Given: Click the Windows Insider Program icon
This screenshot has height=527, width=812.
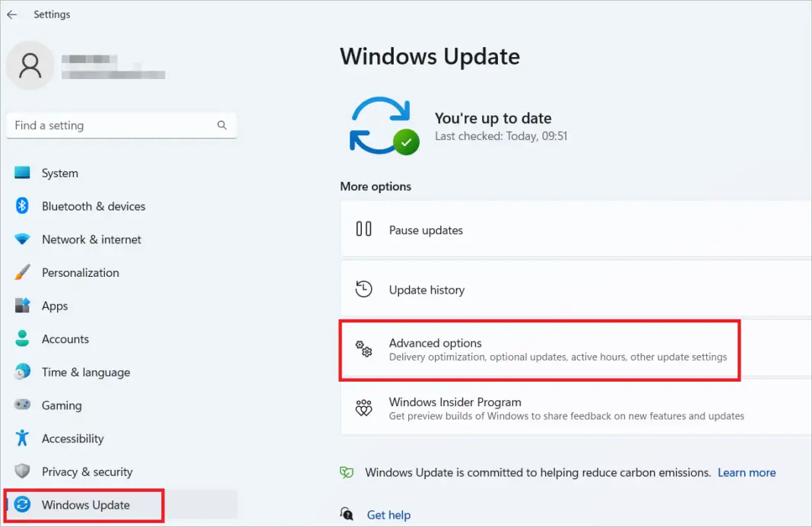Looking at the screenshot, I should (x=364, y=408).
